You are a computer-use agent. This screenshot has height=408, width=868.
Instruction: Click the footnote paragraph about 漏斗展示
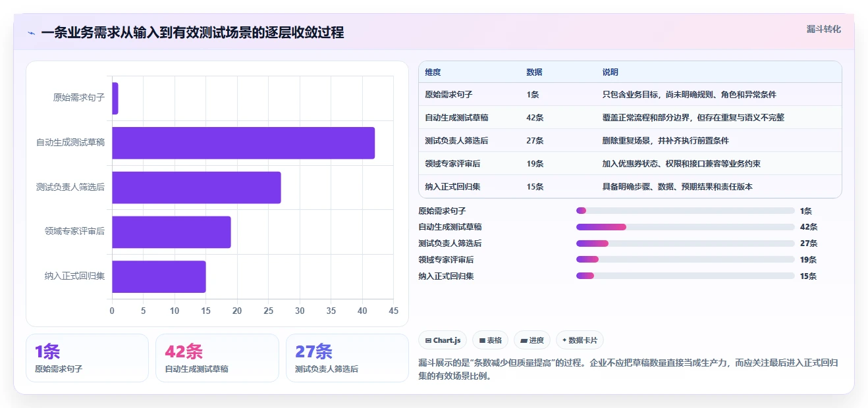[x=628, y=370]
